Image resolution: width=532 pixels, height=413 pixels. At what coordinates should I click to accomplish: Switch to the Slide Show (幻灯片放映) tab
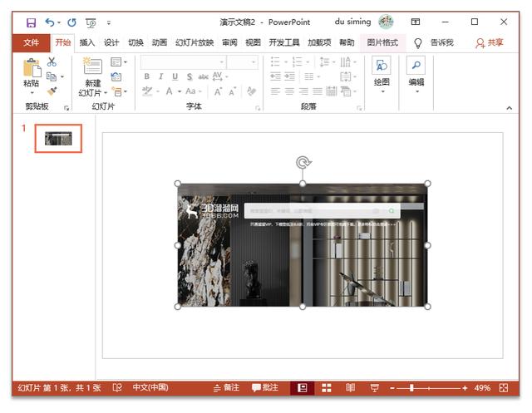pos(195,42)
